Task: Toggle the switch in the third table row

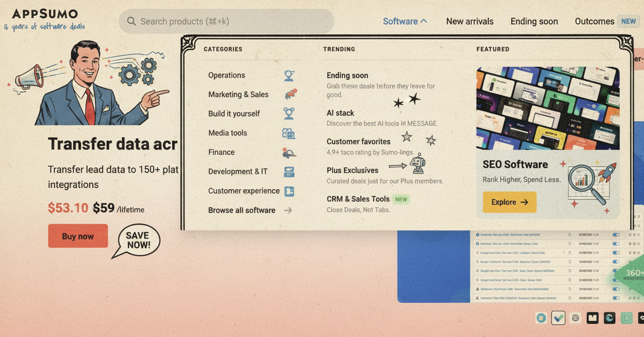Action: 616,253
